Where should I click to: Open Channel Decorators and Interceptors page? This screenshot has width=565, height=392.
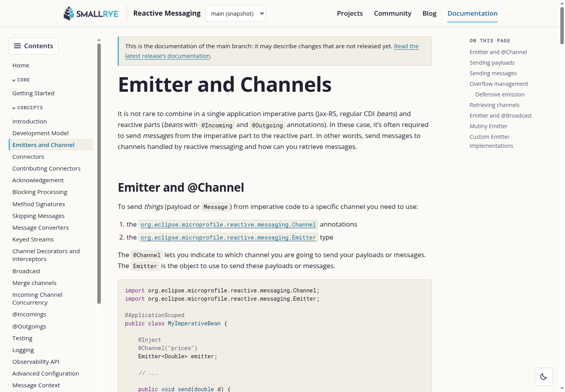point(46,255)
